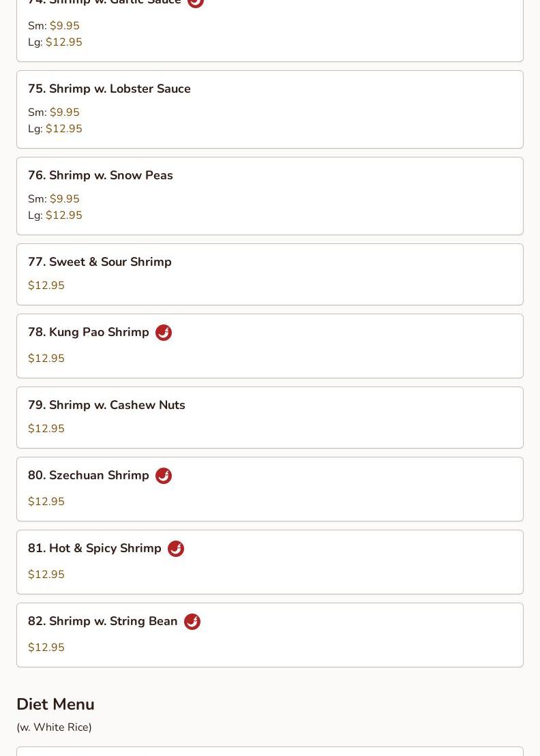Open the 78. Kung Pao Shrimp title
The width and height of the screenshot is (540, 756).
89,332
